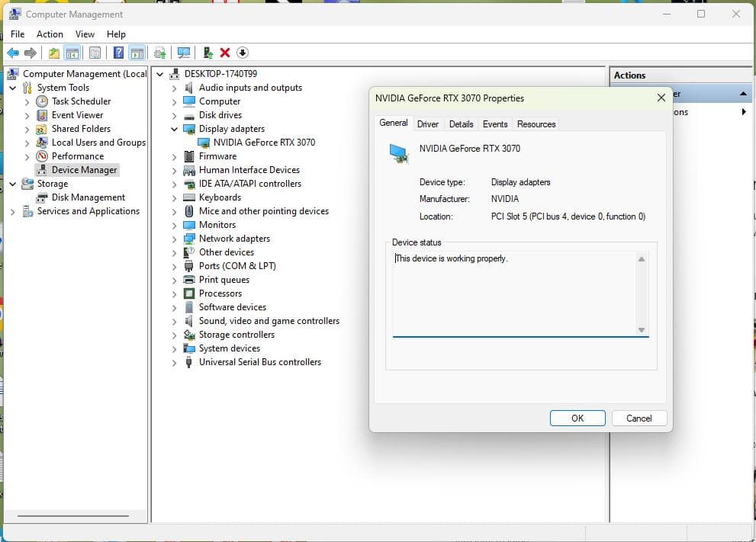The image size is (756, 542).
Task: Click the blue Back arrow in toolbar
Action: (13, 53)
